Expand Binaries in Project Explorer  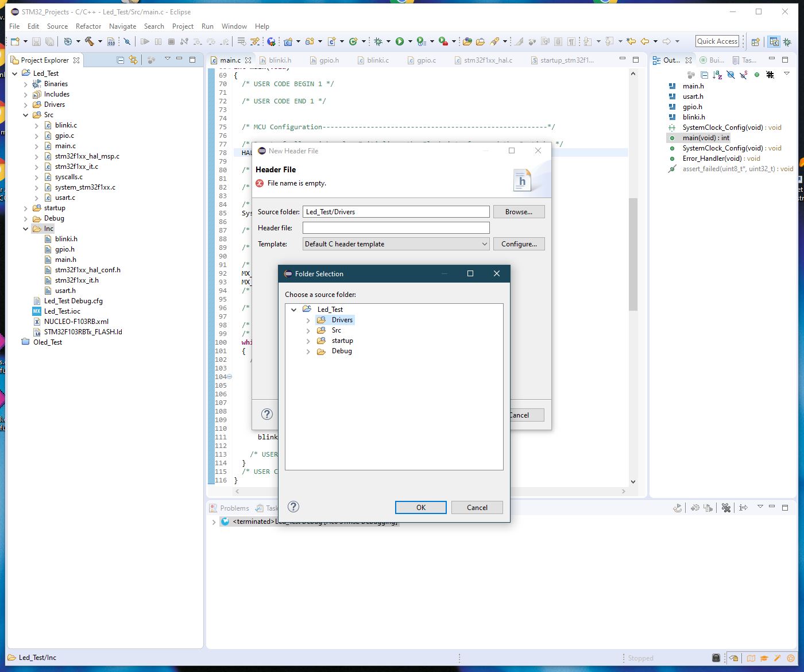(25, 84)
